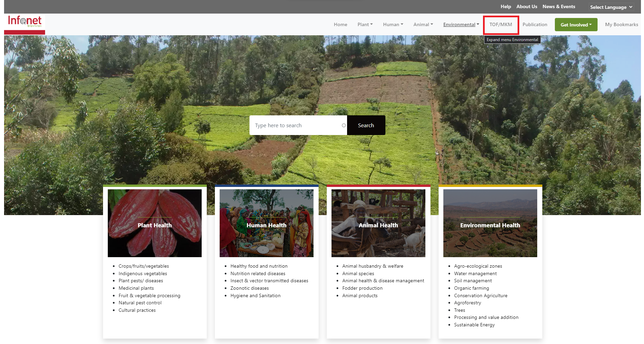This screenshot has height=344, width=644.
Task: Click the black Search button
Action: pyautogui.click(x=366, y=125)
